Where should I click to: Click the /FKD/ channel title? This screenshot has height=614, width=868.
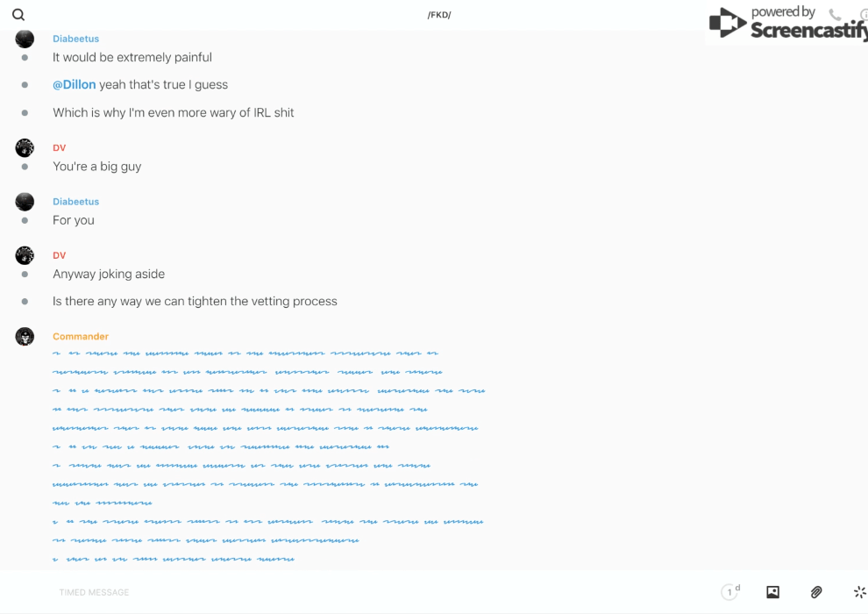[439, 15]
